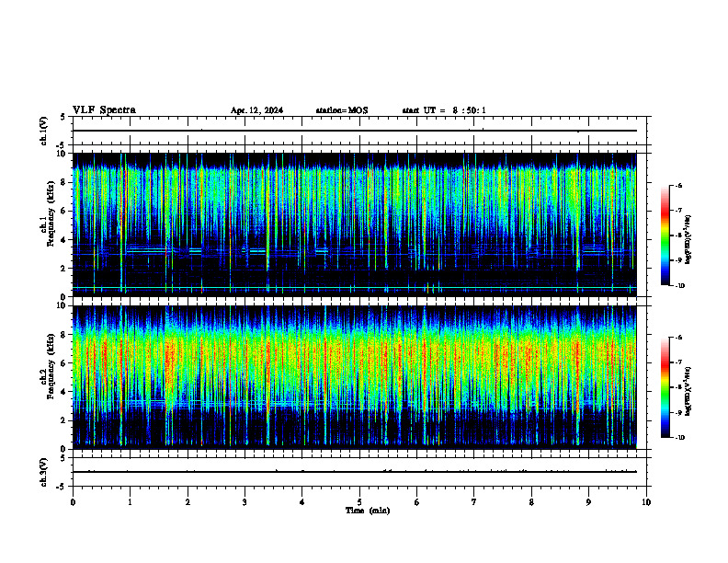This screenshot has height=563, width=728.
Task: Click the "0" tick on the Time axis
Action: [x=73, y=502]
